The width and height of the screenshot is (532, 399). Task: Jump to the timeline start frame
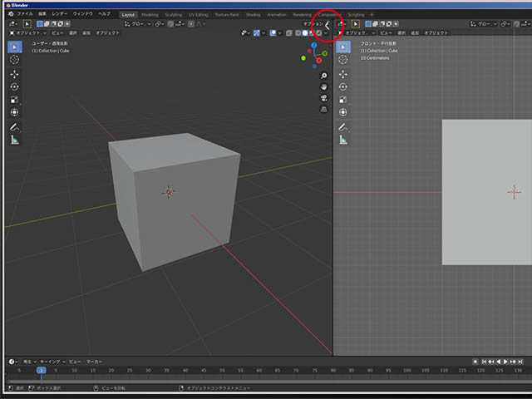coord(484,362)
